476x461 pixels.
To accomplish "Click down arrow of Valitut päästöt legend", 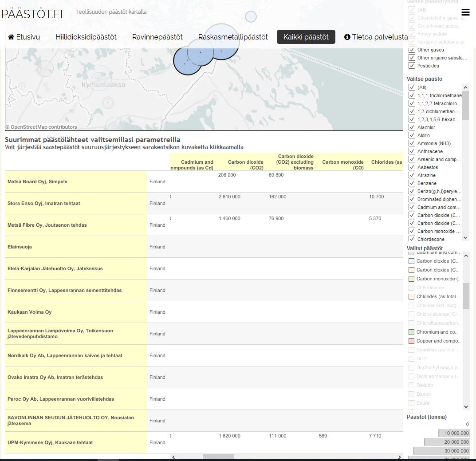I will (x=465, y=406).
